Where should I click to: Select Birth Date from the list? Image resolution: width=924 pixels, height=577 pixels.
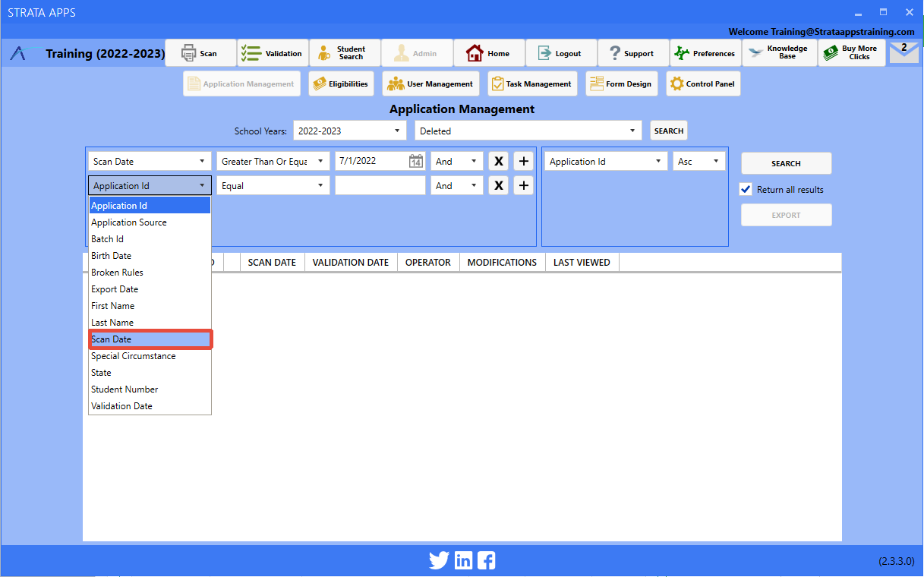point(150,255)
